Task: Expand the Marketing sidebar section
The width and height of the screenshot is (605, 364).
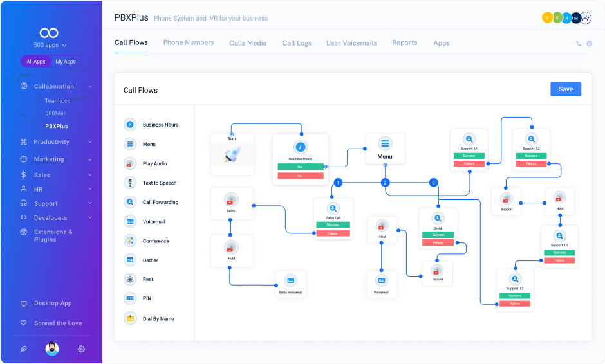Action: (49, 159)
